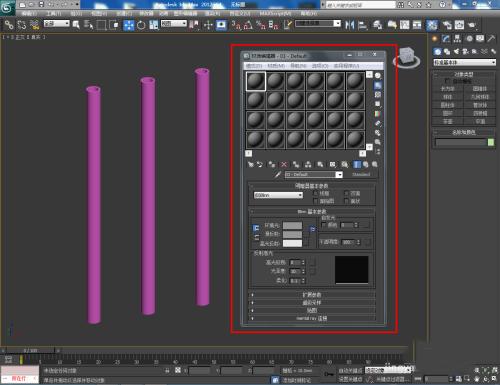Viewport: 500px width, 385px height.
Task: Click the 球体 sphere button
Action: coord(447,97)
